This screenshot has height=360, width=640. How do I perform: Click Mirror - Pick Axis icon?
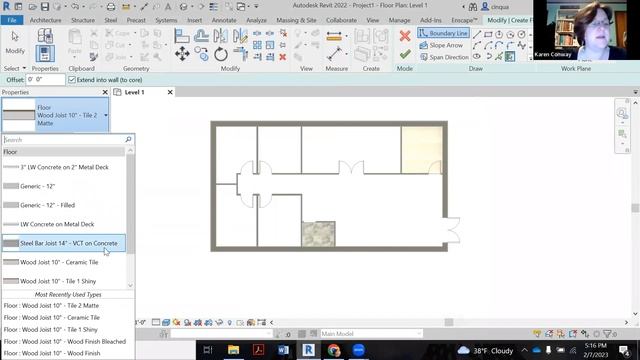coord(220,36)
